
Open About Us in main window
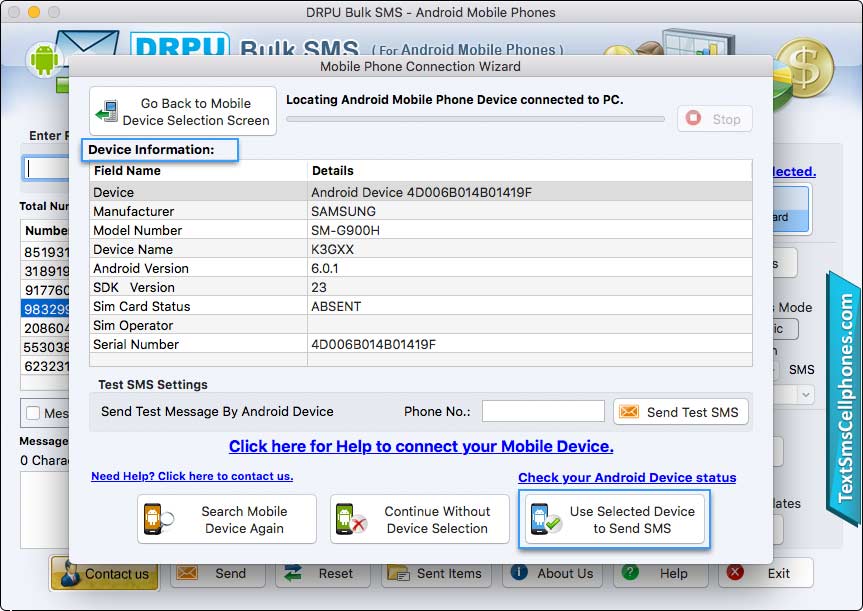coord(553,573)
